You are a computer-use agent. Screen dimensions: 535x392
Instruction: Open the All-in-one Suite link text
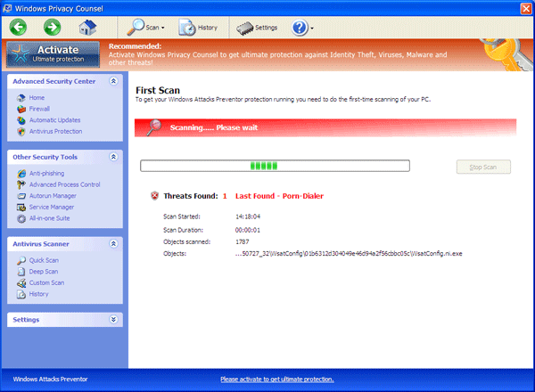(x=49, y=218)
